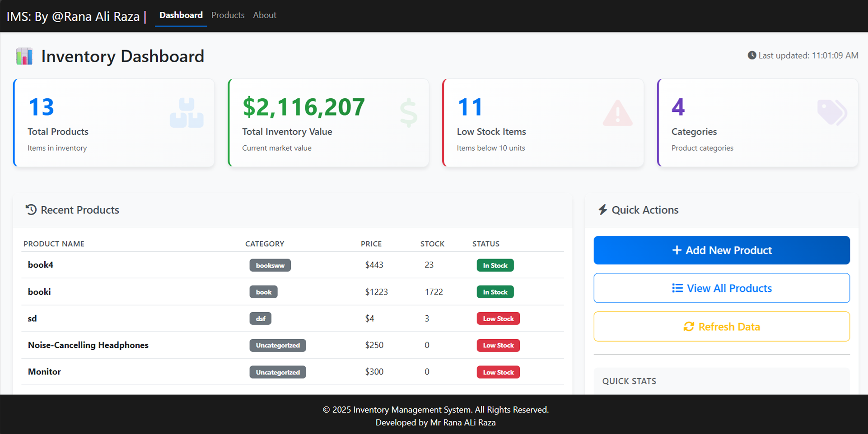868x434 pixels.
Task: Click the warning triangle on Low Stock Items card
Action: click(x=617, y=113)
